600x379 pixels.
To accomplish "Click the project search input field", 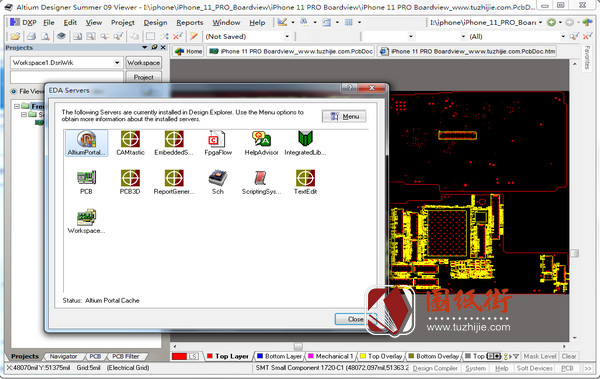I will [x=67, y=77].
